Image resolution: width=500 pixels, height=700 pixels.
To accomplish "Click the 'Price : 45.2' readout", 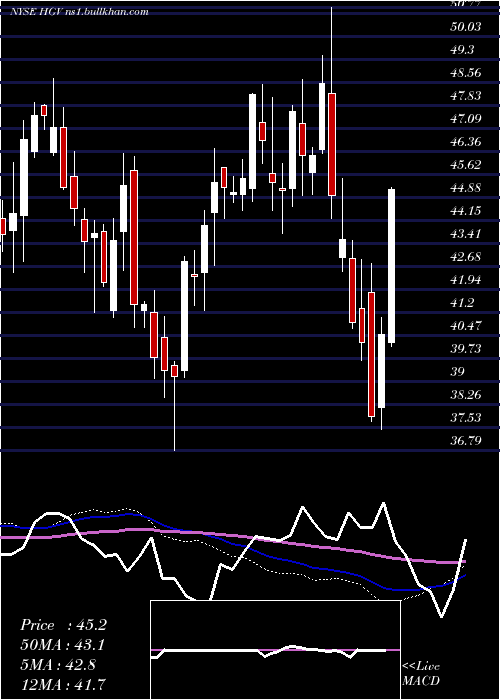I will point(63,625).
